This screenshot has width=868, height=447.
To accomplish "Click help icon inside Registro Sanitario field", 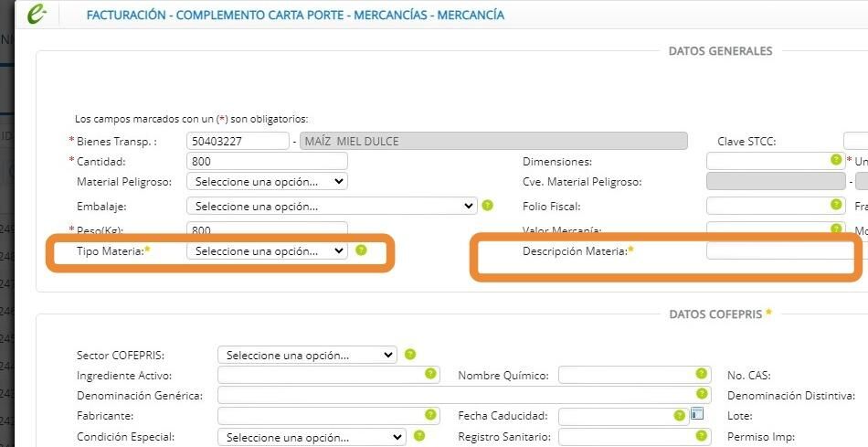I will [702, 437].
